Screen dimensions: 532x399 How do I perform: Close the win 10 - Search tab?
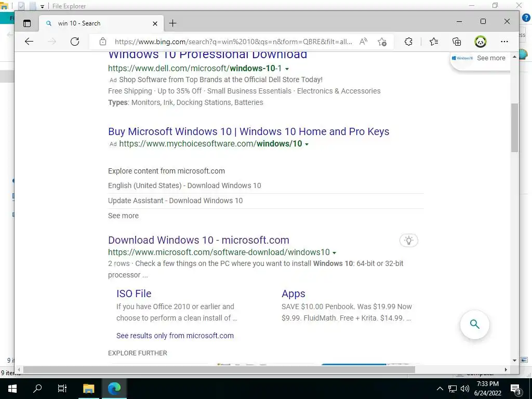coord(155,23)
